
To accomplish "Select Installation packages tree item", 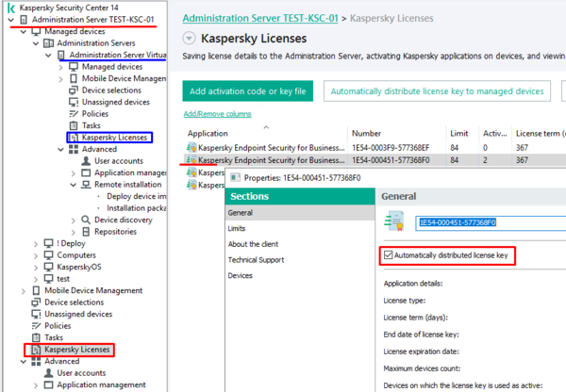I will coord(137,208).
